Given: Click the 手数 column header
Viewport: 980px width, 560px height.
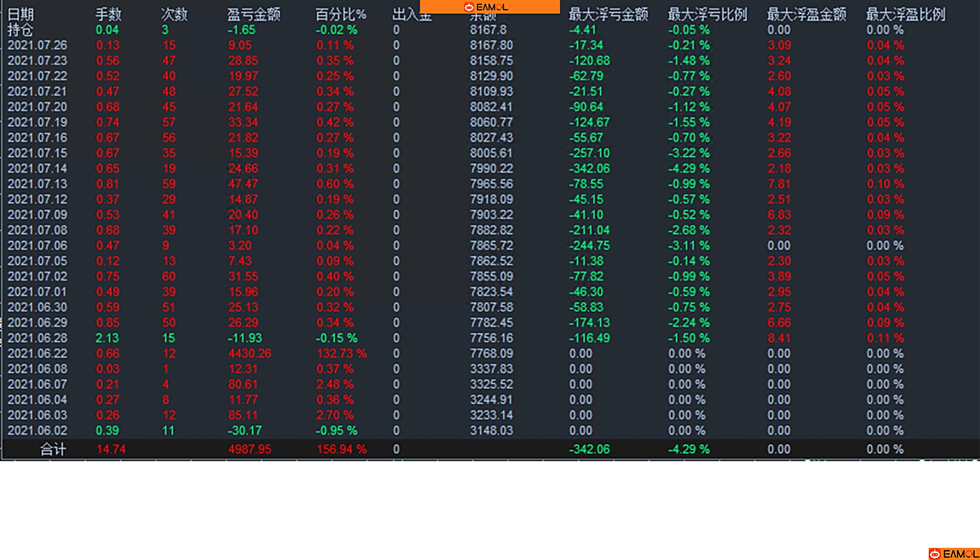Looking at the screenshot, I should tap(108, 14).
